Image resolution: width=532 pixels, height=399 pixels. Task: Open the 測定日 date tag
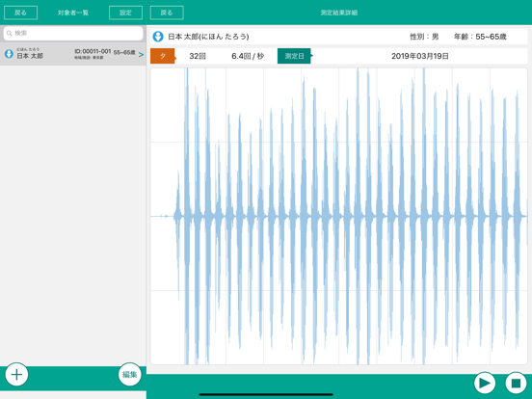(x=295, y=56)
